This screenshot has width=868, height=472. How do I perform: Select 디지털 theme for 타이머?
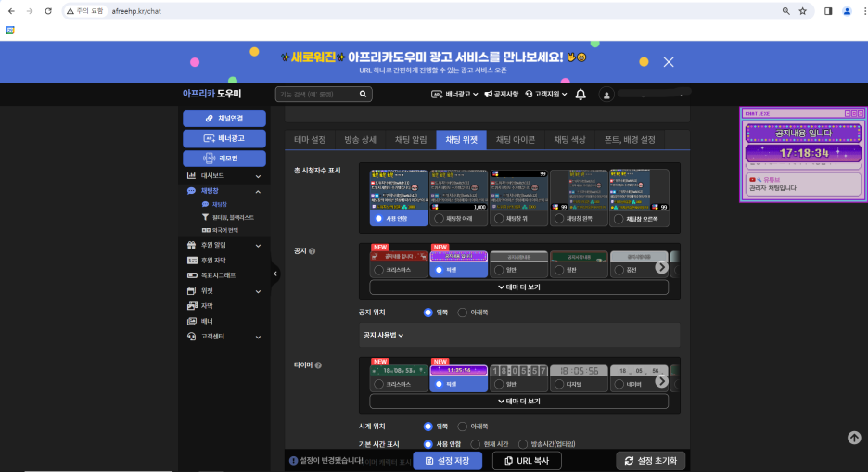point(579,378)
